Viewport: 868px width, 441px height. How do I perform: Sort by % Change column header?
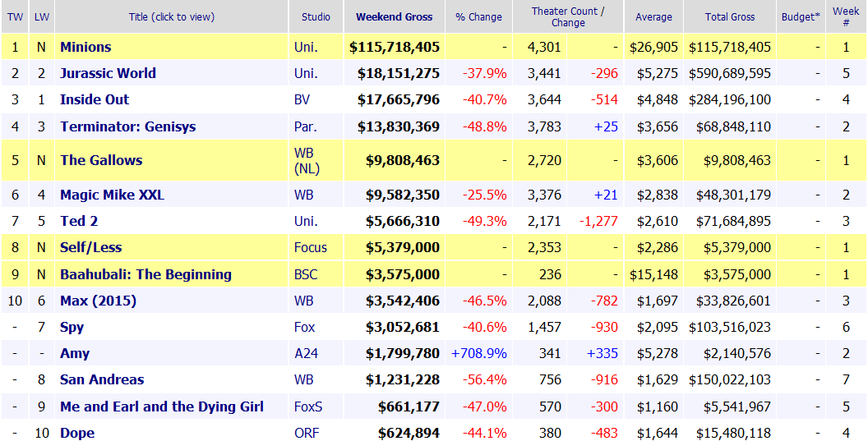coord(479,17)
